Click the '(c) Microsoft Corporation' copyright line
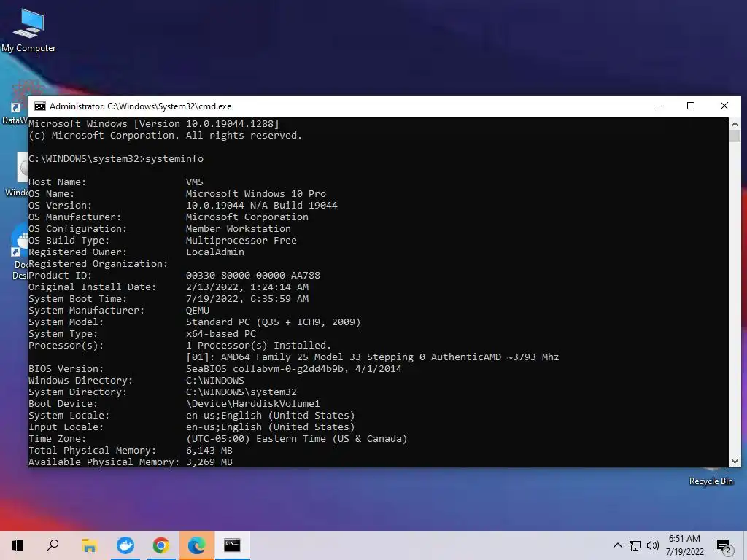 pyautogui.click(x=166, y=135)
